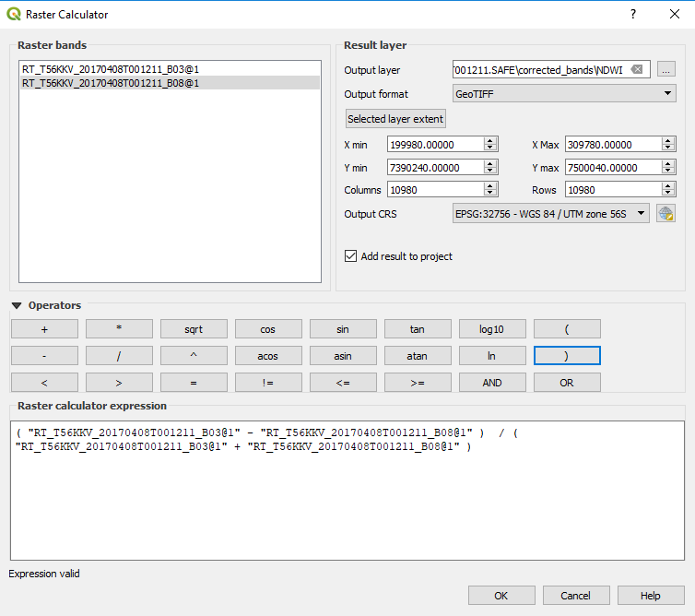Add the division operator
This screenshot has height=616, width=695.
click(x=119, y=356)
